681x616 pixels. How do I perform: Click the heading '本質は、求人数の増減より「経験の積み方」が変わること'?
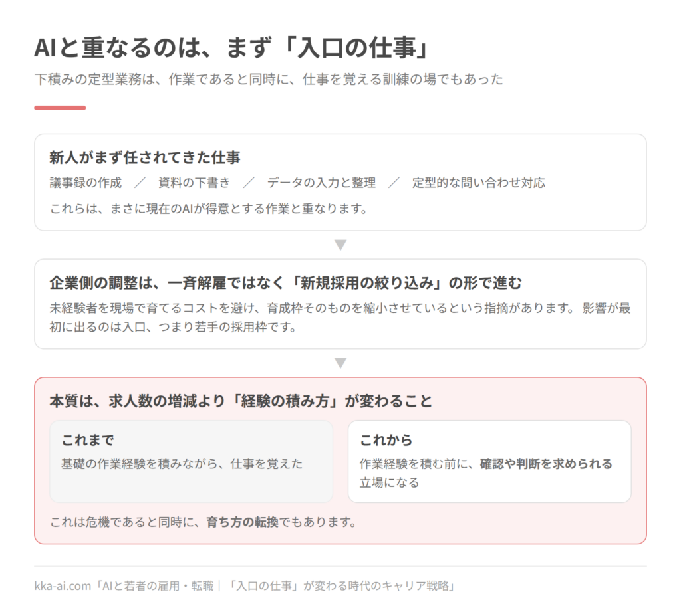(x=241, y=401)
